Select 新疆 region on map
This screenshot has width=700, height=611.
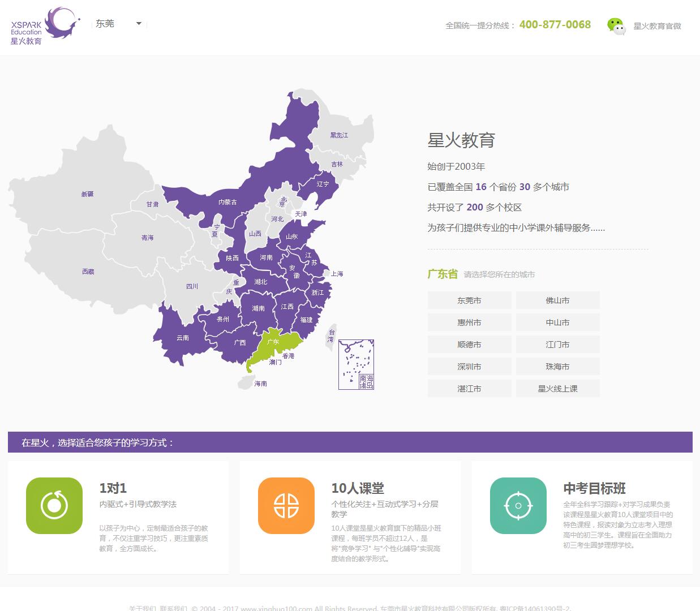[87, 194]
